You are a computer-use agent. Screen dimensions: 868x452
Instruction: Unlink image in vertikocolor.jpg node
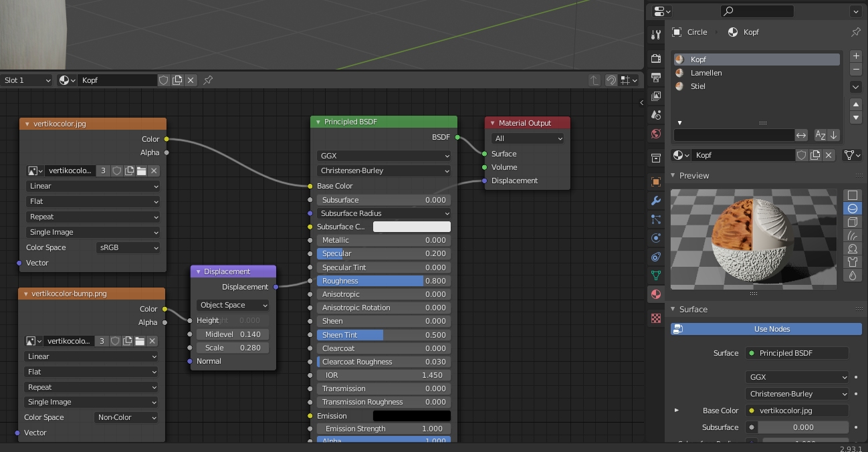coord(154,171)
